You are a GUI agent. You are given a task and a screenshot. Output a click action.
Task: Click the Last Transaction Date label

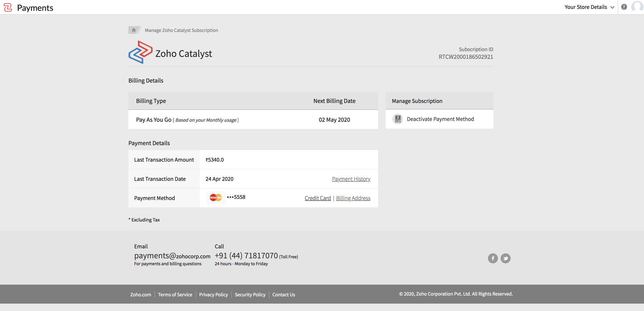click(160, 179)
